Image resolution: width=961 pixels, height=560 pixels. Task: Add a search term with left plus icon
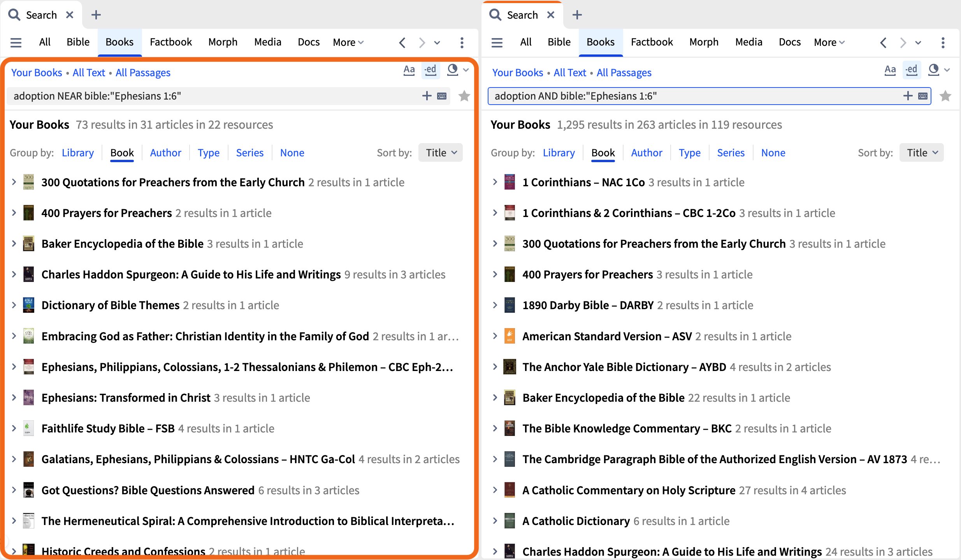[427, 96]
